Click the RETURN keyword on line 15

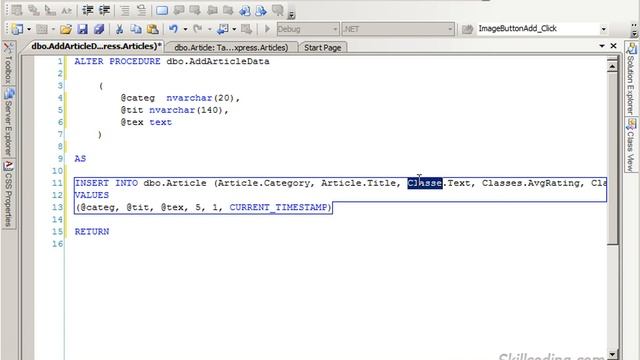tap(92, 231)
